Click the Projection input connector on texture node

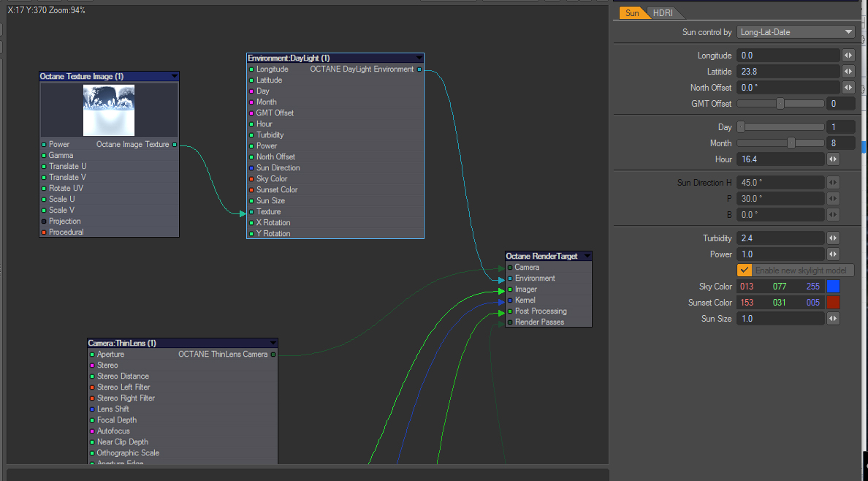44,221
